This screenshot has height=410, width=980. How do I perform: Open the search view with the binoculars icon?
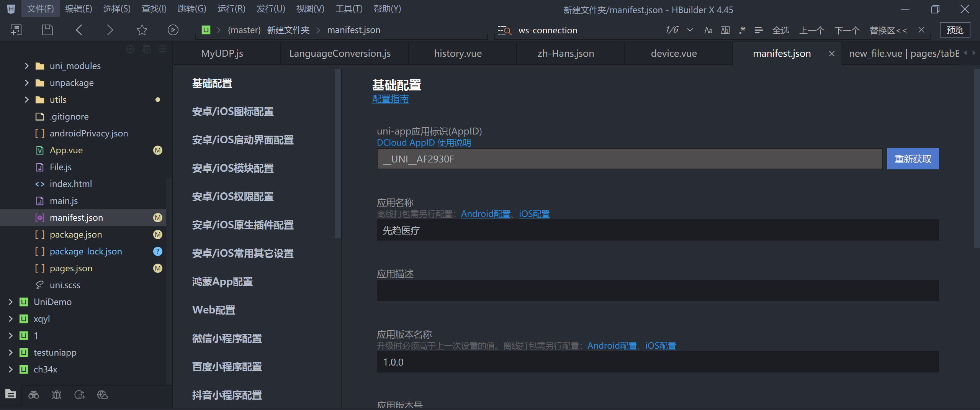33,394
